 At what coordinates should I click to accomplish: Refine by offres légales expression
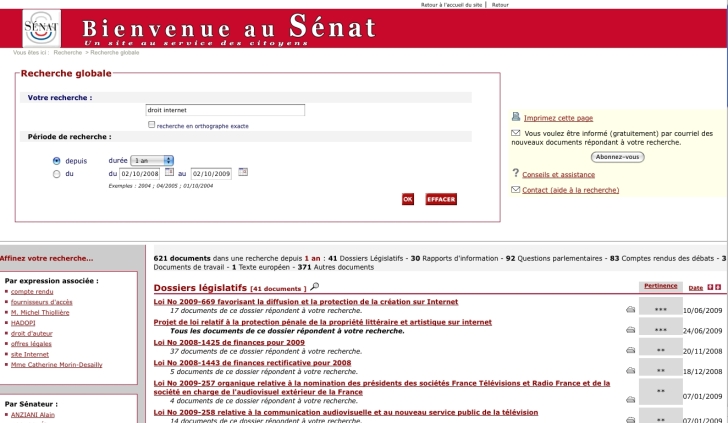(x=31, y=344)
